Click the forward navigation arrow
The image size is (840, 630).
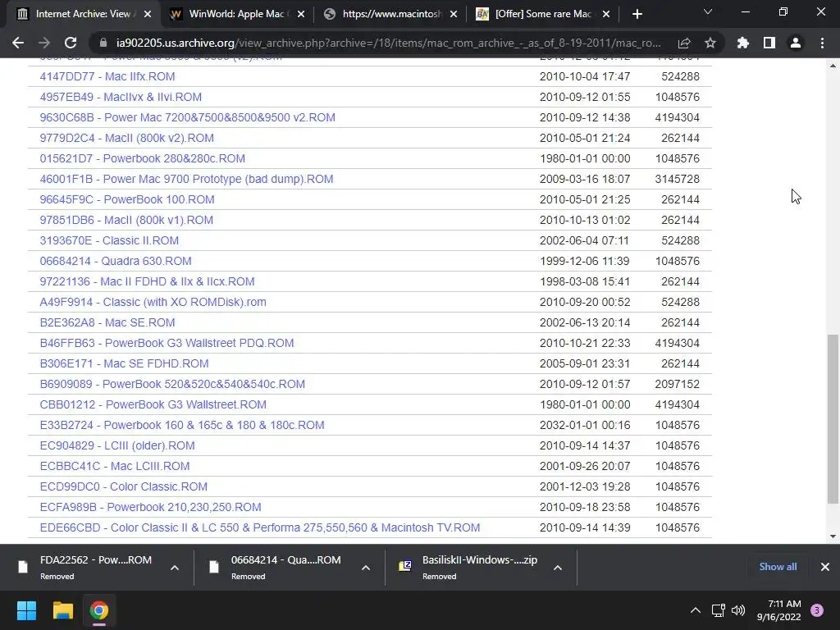point(44,43)
